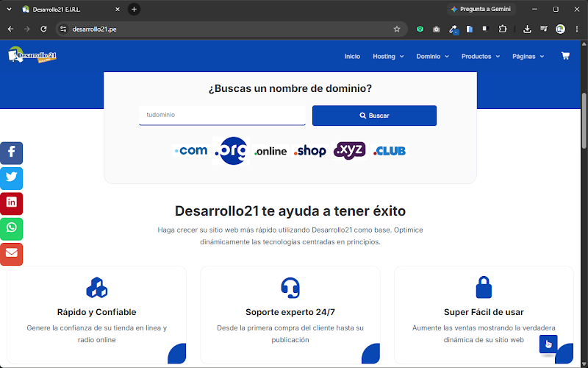View site information icon in address bar
This screenshot has width=588, height=368.
click(x=63, y=29)
